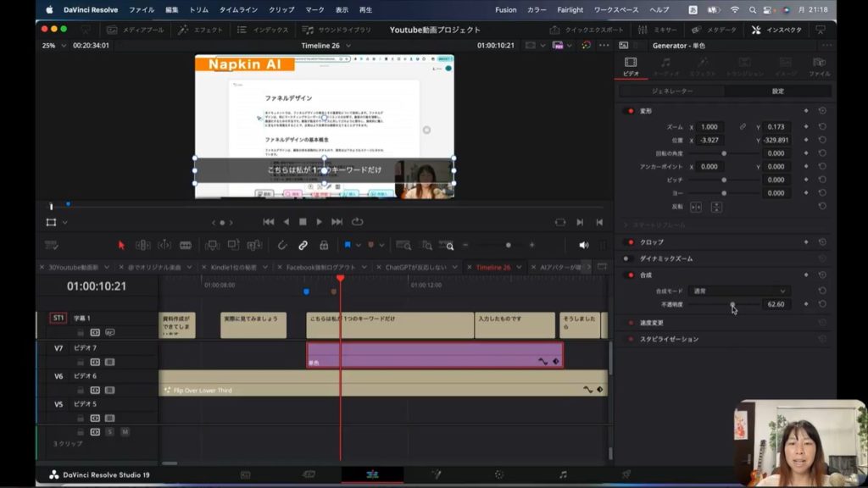Open the 合成モード dropdown
Screen dimensions: 868x488
pyautogui.click(x=737, y=291)
